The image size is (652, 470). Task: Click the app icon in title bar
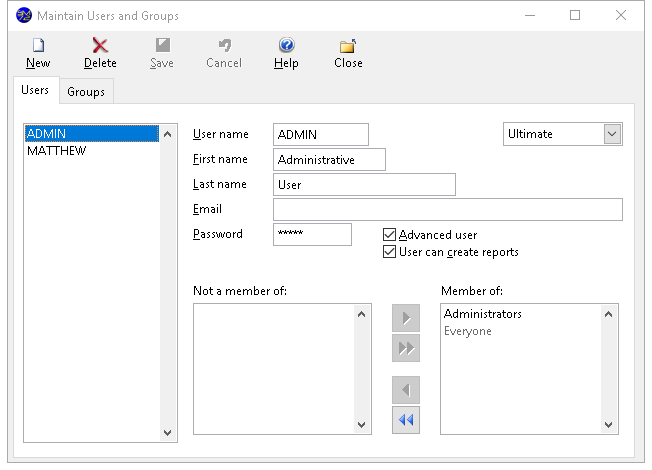[x=24, y=15]
